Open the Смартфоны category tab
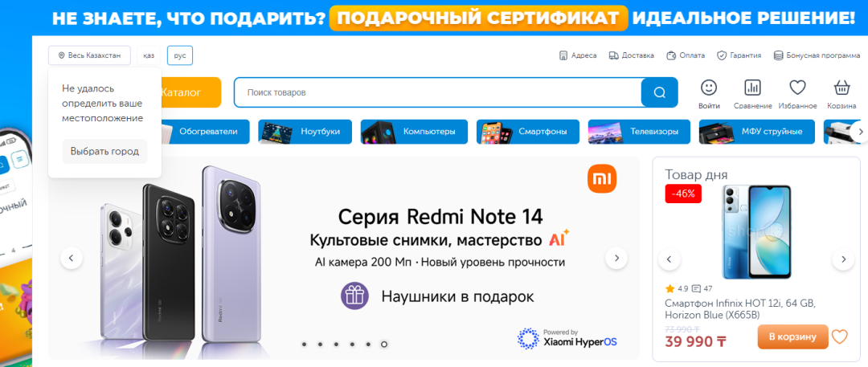868x367 pixels. [x=527, y=132]
